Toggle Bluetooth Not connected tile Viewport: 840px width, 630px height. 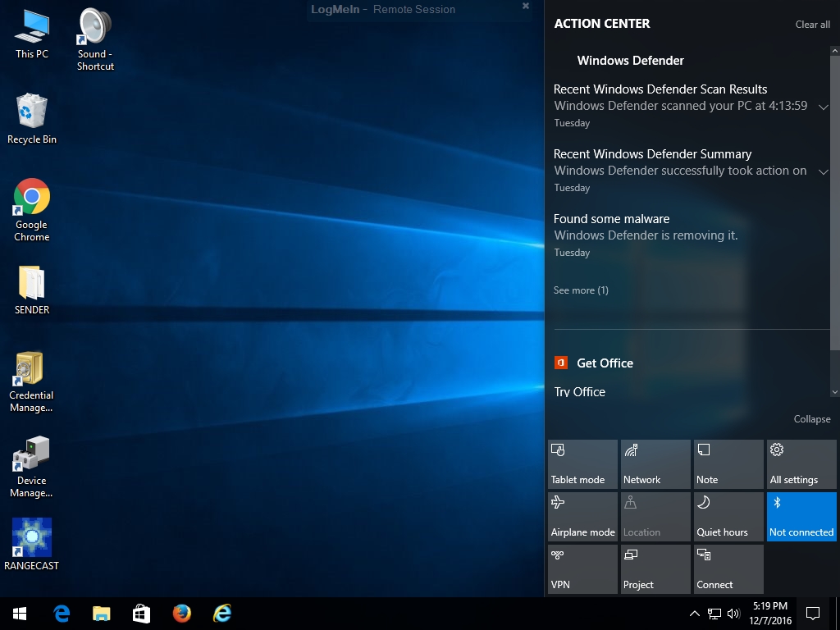coord(801,517)
